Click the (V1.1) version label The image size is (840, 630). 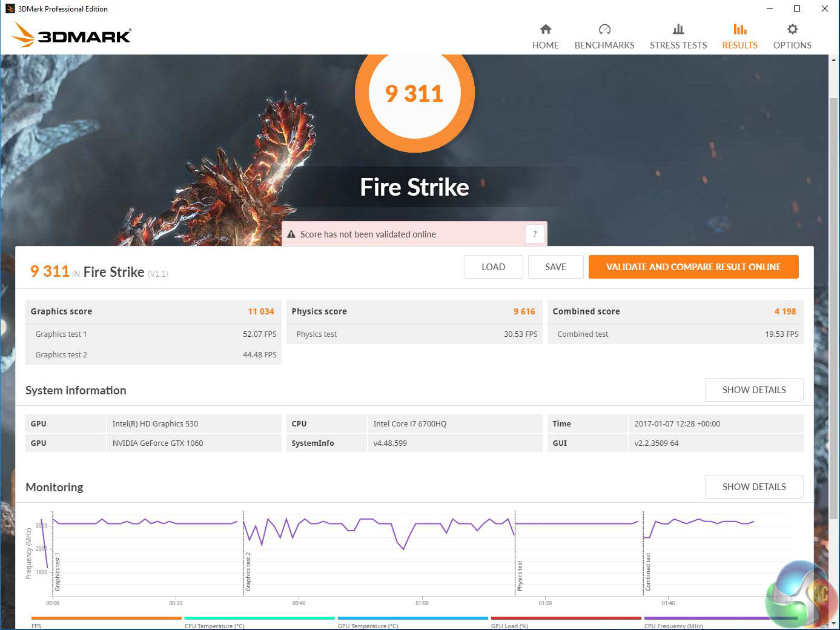click(x=157, y=274)
